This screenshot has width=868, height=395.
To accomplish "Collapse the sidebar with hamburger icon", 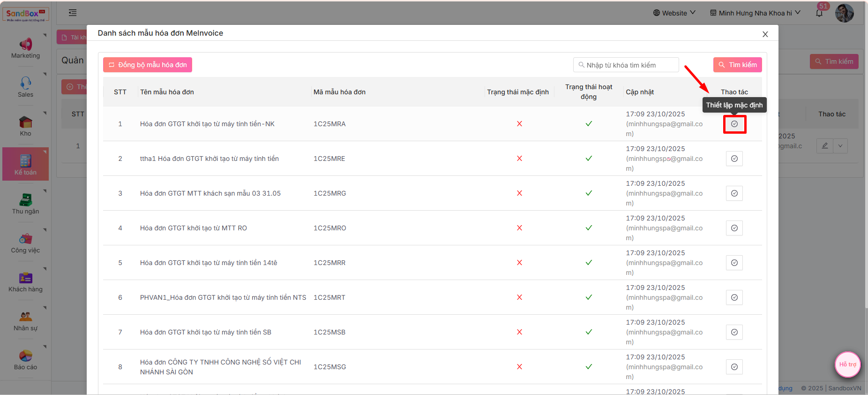I will tap(73, 13).
